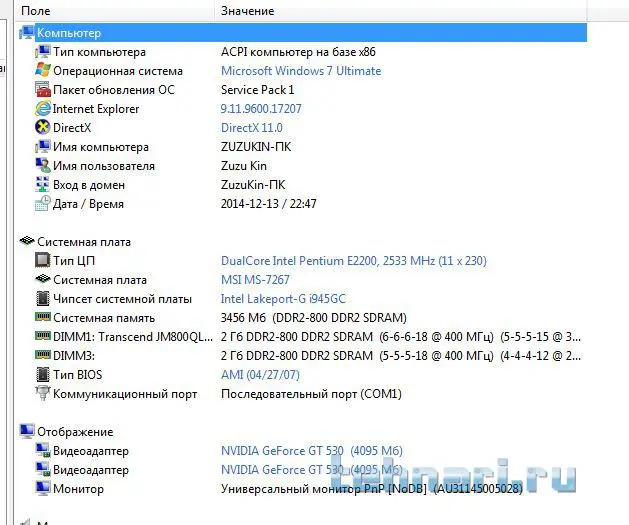Viewport: 629px width, 525px height.
Task: Click the Системная плата group header icon
Action: (27, 241)
